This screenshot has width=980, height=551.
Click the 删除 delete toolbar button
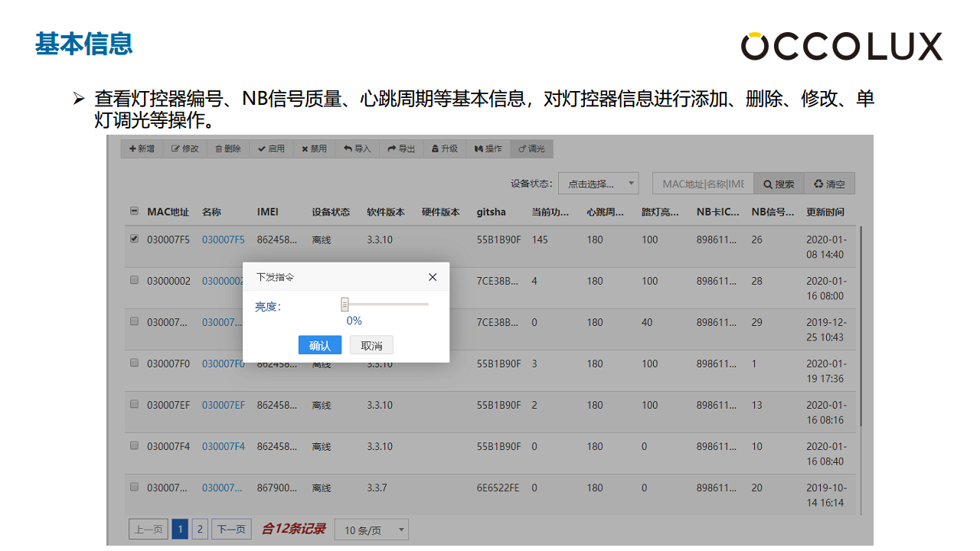228,148
